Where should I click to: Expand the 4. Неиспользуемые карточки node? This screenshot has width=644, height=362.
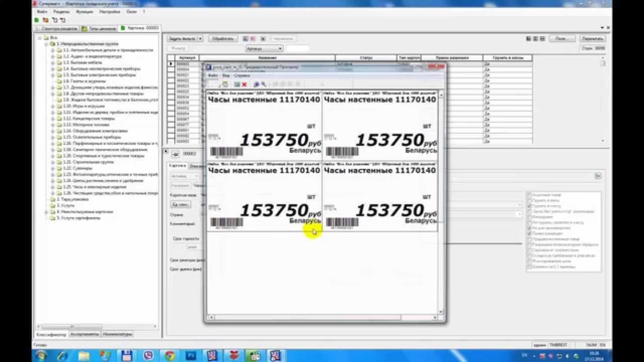(x=46, y=212)
